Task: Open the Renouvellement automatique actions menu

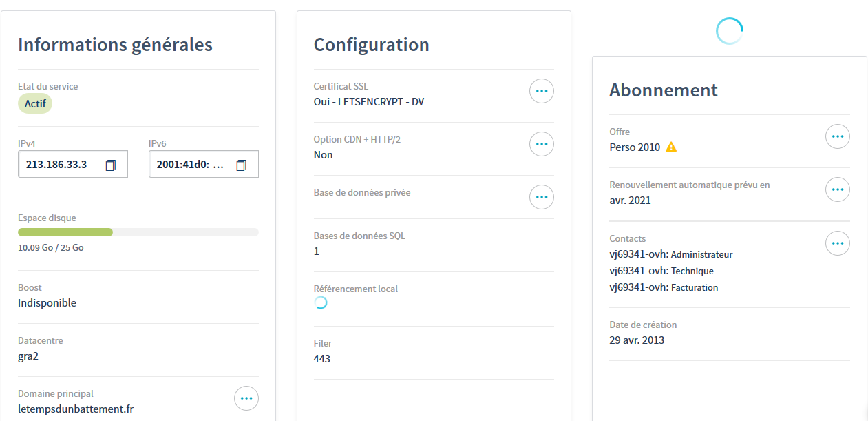Action: tap(838, 189)
